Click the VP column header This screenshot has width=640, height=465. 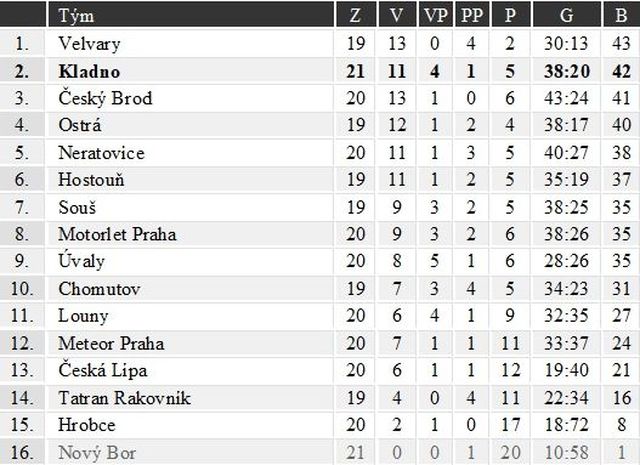(435, 16)
